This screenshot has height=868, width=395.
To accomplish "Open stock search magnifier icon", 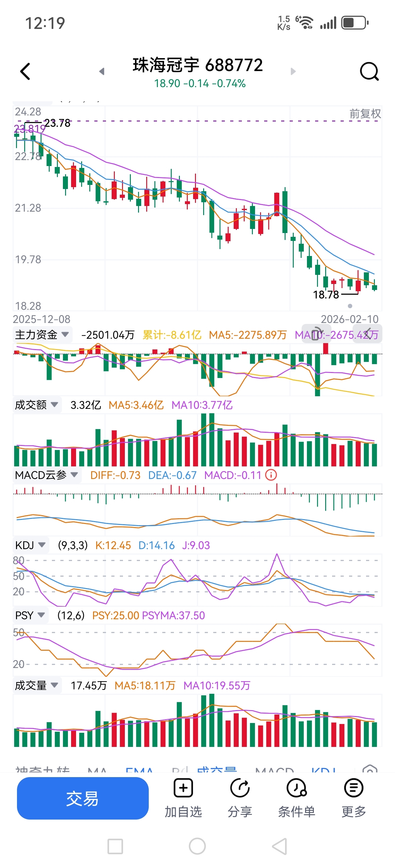I will tap(370, 71).
